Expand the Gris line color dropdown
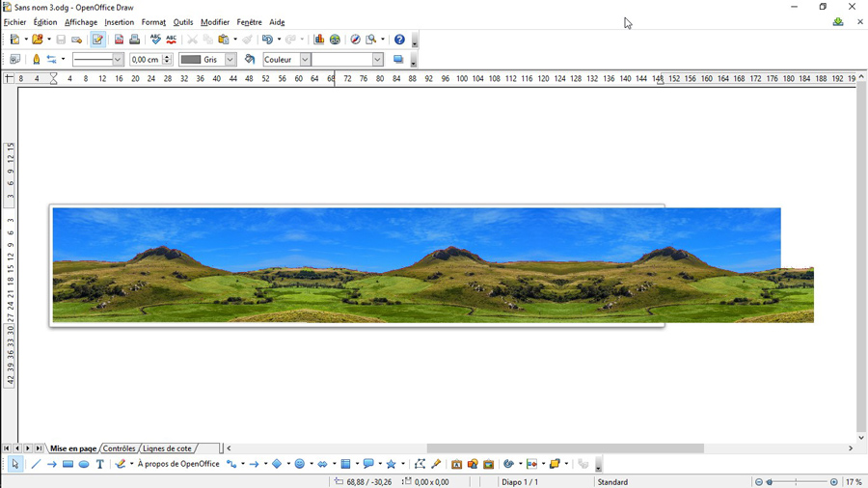Screen dimensions: 868x488 [230, 60]
